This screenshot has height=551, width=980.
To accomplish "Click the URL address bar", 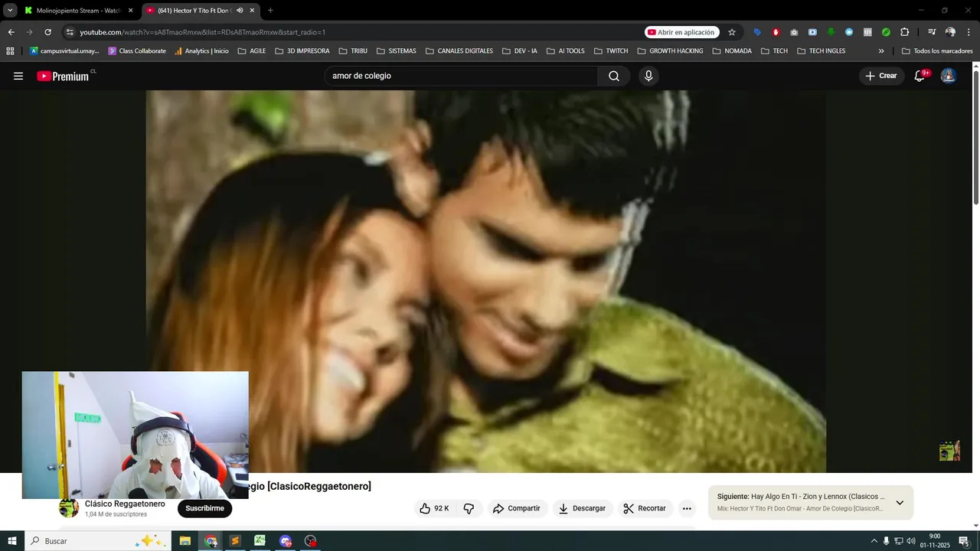I will pos(360,32).
